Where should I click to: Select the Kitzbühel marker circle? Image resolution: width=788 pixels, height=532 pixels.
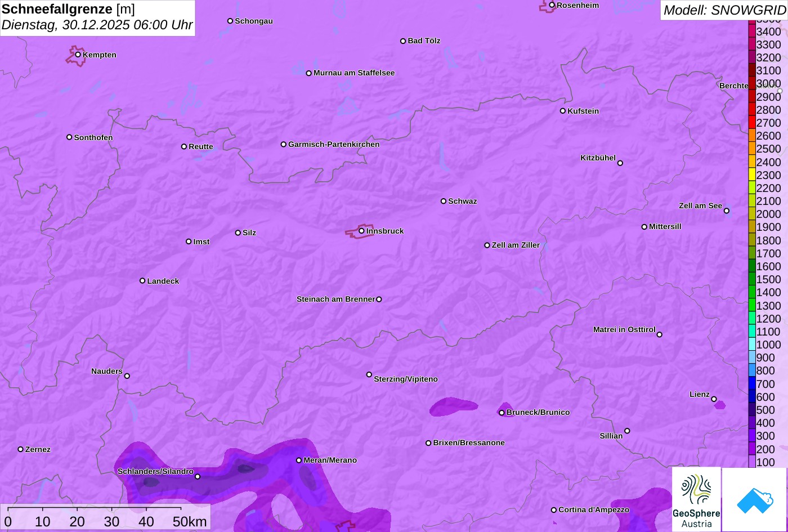coord(620,163)
